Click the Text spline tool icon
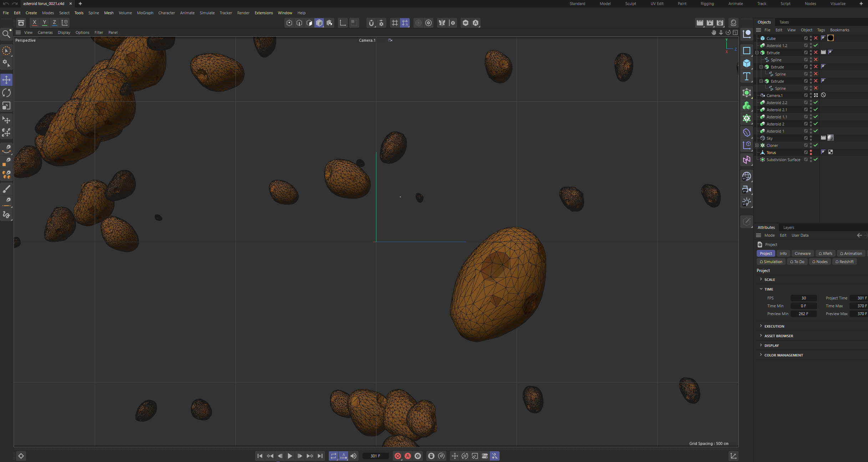Screen dimensions: 868x462 tap(746, 76)
